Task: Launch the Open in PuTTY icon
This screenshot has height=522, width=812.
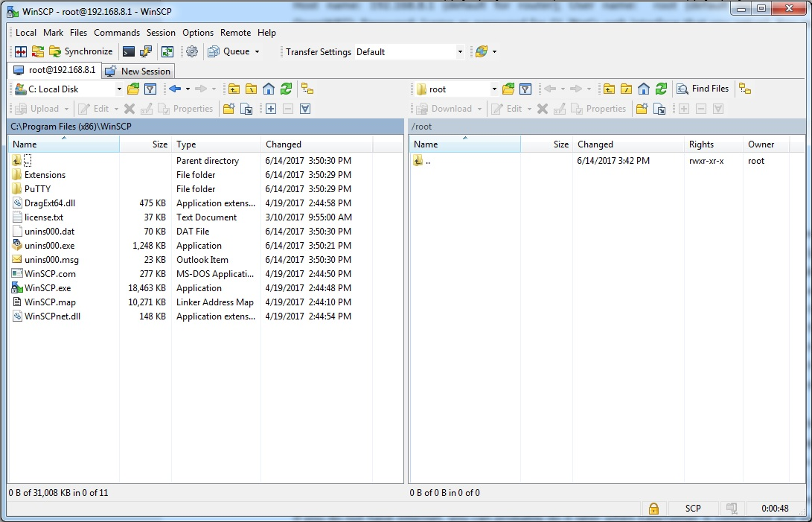Action: [x=146, y=51]
